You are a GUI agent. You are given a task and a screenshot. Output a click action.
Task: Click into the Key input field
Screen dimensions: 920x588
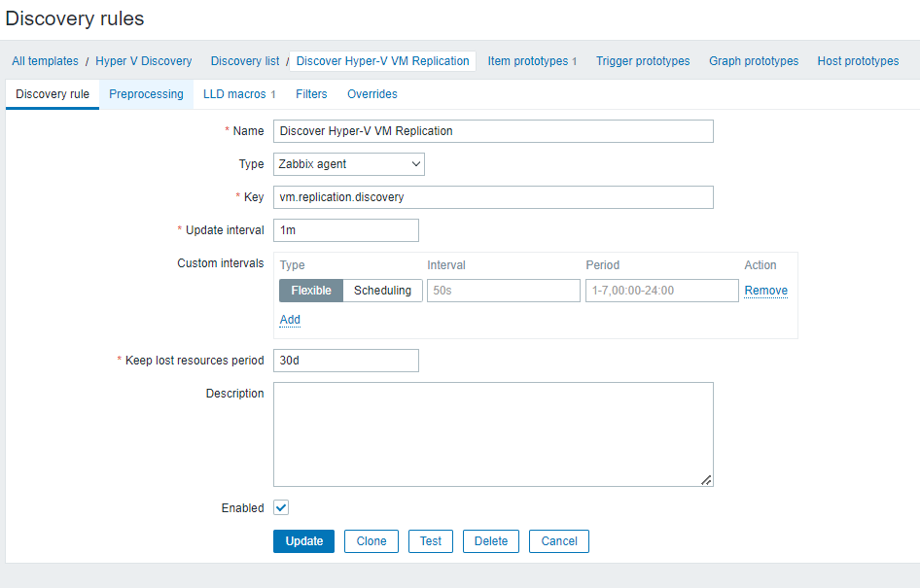(x=493, y=197)
